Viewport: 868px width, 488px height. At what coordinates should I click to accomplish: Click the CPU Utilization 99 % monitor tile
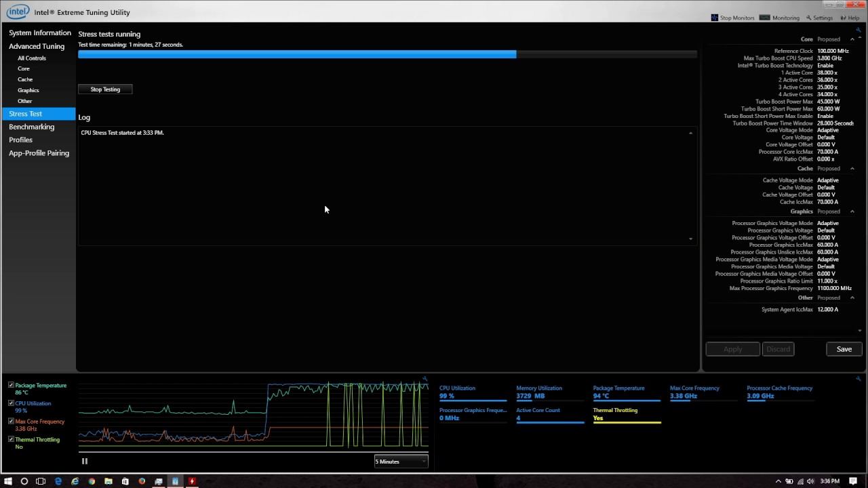pyautogui.click(x=473, y=393)
